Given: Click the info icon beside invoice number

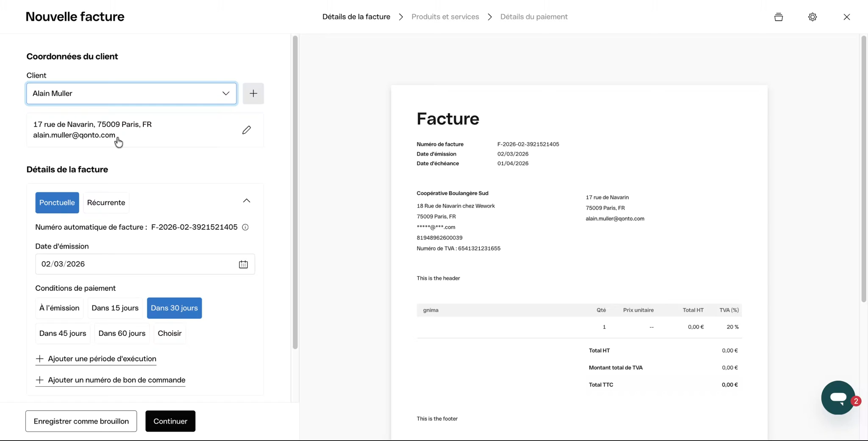Looking at the screenshot, I should point(245,227).
